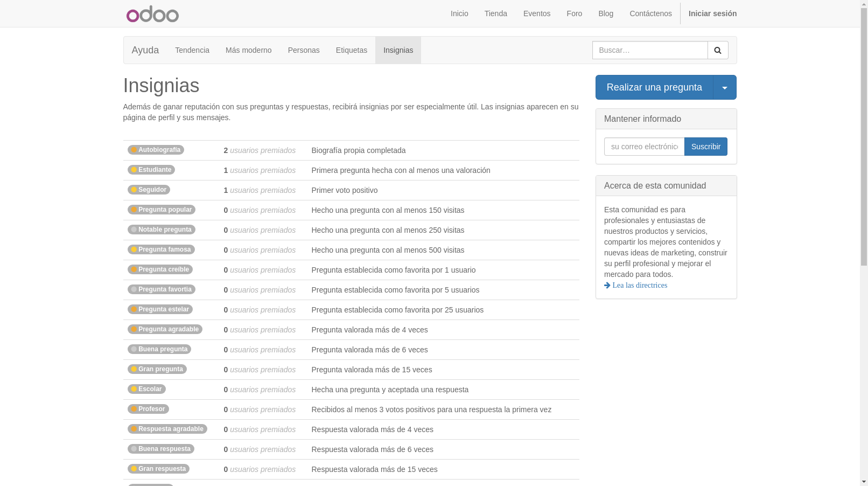Open Tienda in the top menu
This screenshot has width=868, height=486.
point(495,13)
